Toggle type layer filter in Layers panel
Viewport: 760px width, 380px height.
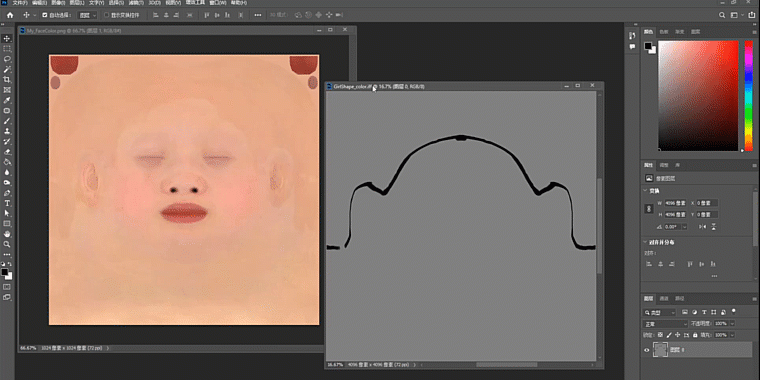pos(704,312)
